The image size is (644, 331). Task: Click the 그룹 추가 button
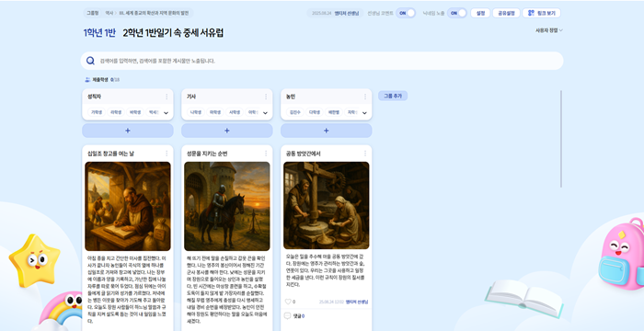[x=393, y=97]
